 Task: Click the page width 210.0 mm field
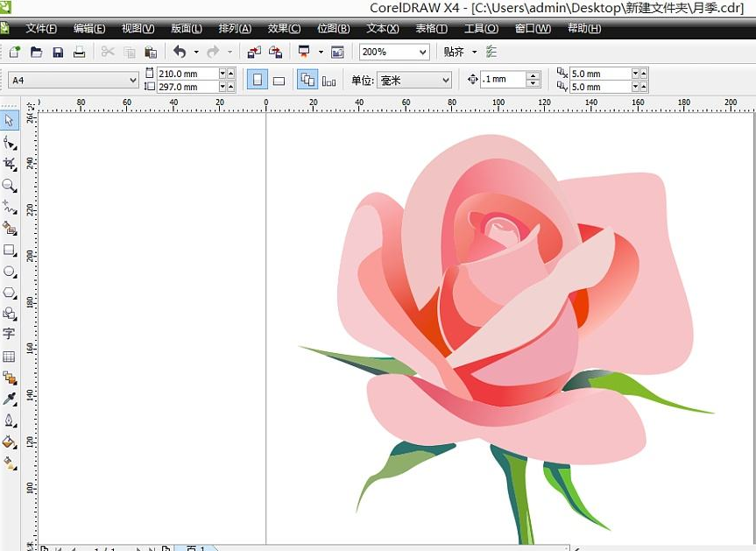[186, 74]
